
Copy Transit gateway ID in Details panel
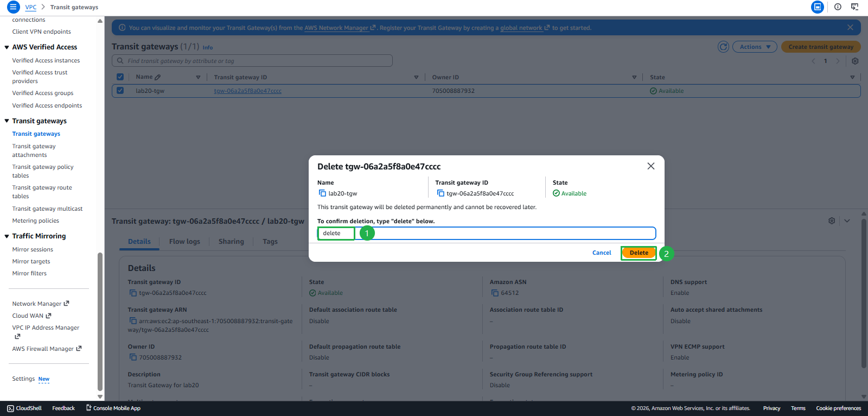133,293
